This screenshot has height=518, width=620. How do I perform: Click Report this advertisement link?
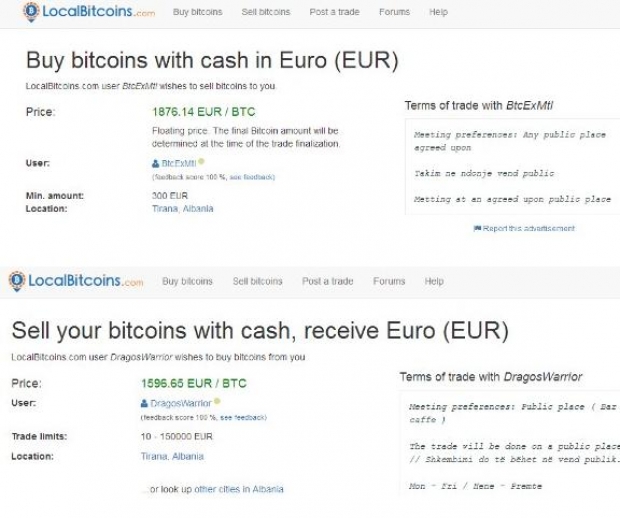pos(530,229)
